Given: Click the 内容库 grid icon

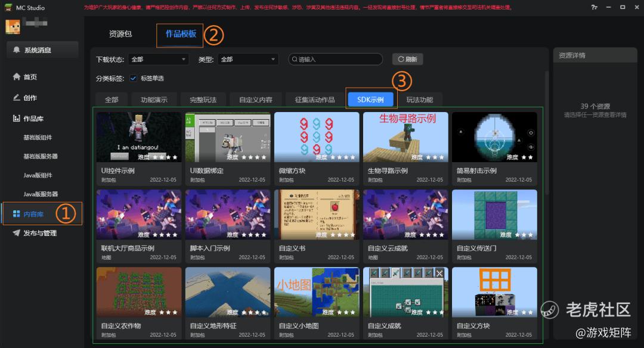Looking at the screenshot, I should pyautogui.click(x=17, y=214).
